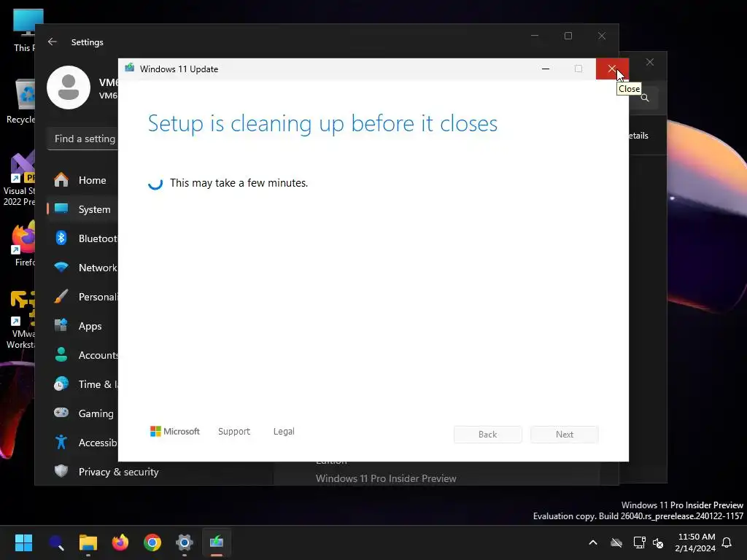This screenshot has height=560, width=747.
Task: Click the Support link in setup
Action: click(234, 432)
